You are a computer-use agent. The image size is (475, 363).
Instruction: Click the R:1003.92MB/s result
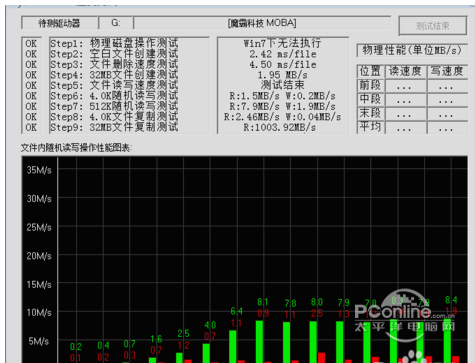279,127
